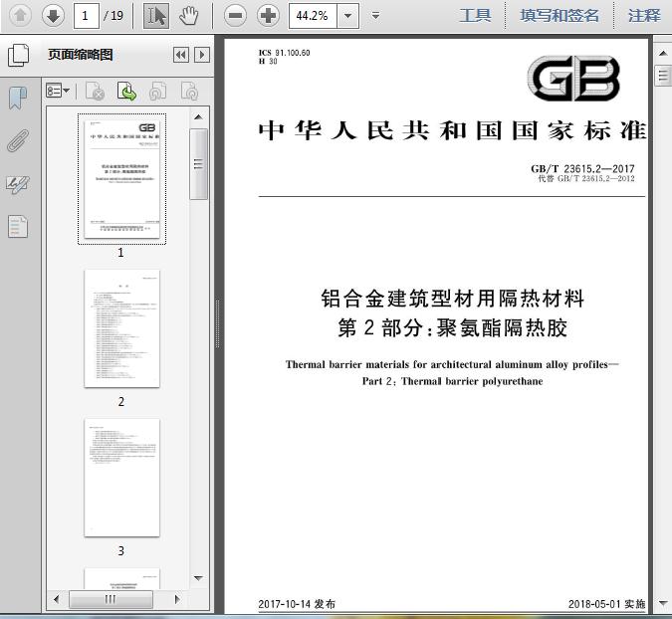
Task: Click the delete pages icon
Action: (x=95, y=91)
